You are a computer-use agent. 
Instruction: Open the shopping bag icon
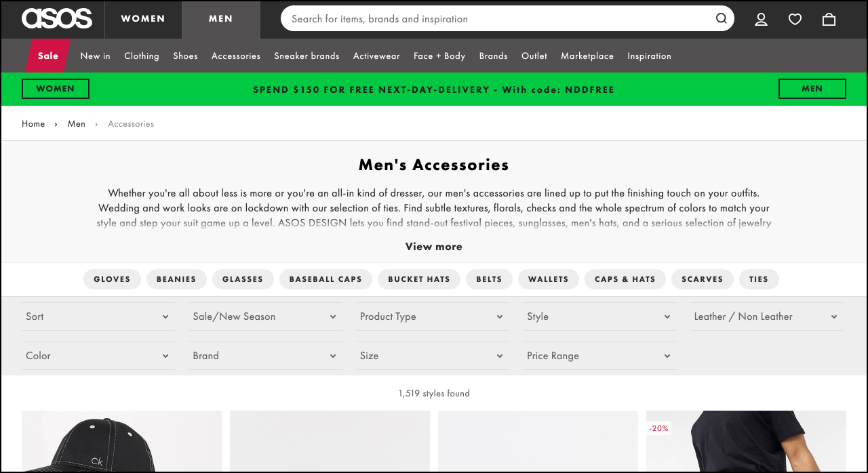click(829, 19)
